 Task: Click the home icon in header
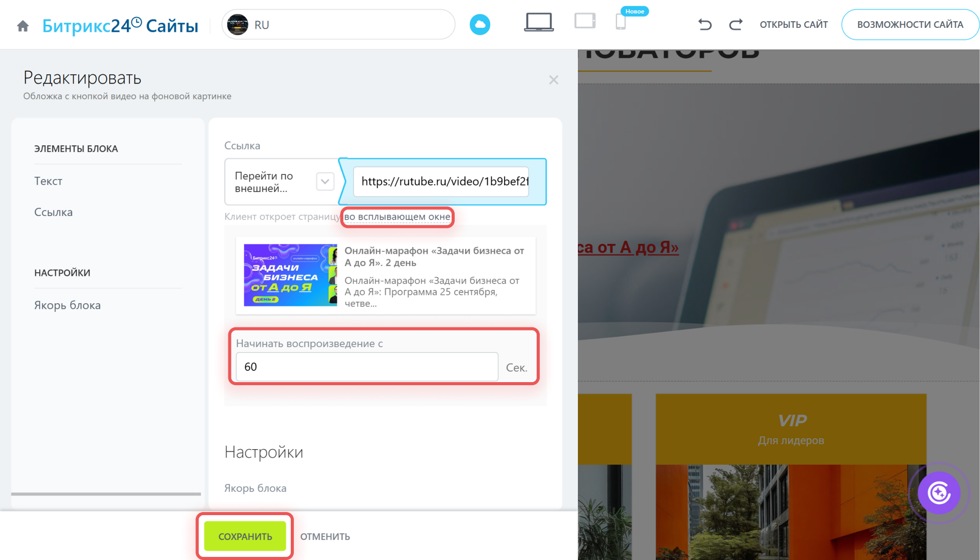tap(23, 26)
